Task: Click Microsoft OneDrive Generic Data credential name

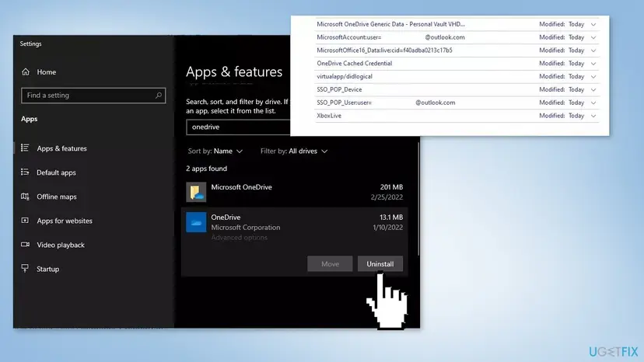Action: point(390,24)
